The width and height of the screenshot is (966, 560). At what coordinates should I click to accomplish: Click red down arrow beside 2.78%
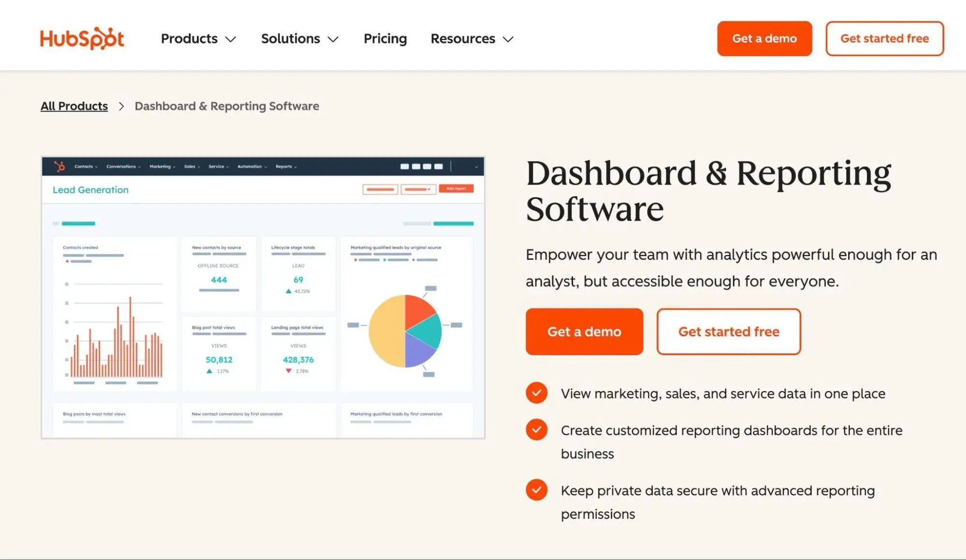coord(288,371)
